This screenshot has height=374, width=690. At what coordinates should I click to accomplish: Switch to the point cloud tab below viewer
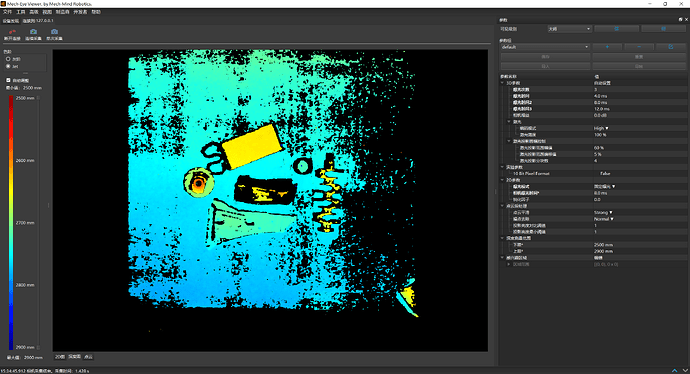pos(88,357)
